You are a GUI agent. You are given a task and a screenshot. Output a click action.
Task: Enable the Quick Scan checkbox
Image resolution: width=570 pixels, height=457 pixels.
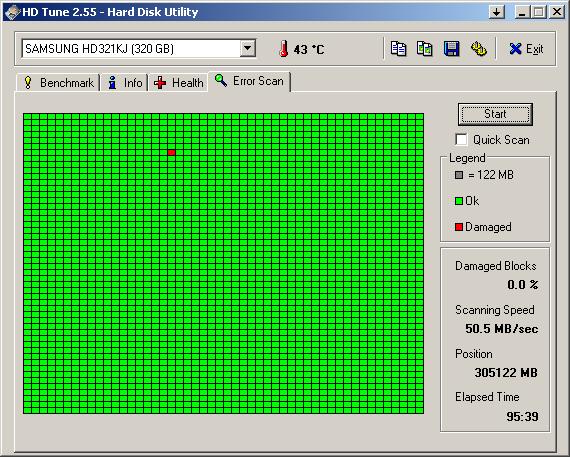pyautogui.click(x=461, y=140)
